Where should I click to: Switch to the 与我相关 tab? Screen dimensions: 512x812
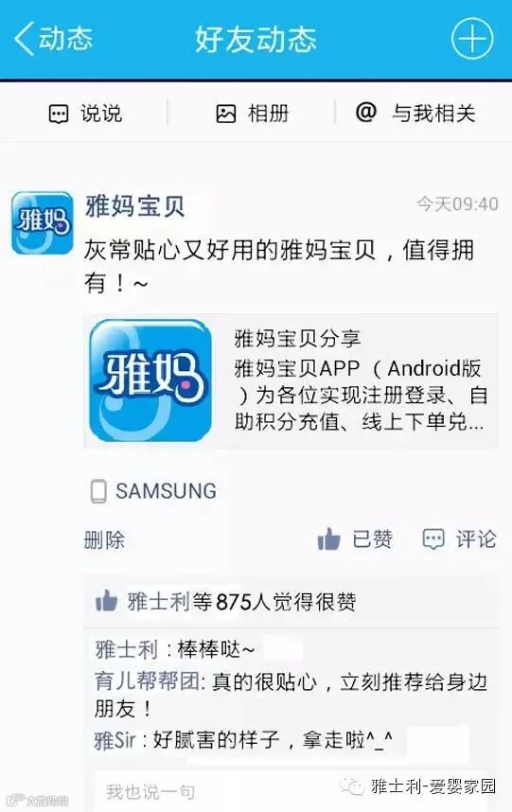[415, 113]
